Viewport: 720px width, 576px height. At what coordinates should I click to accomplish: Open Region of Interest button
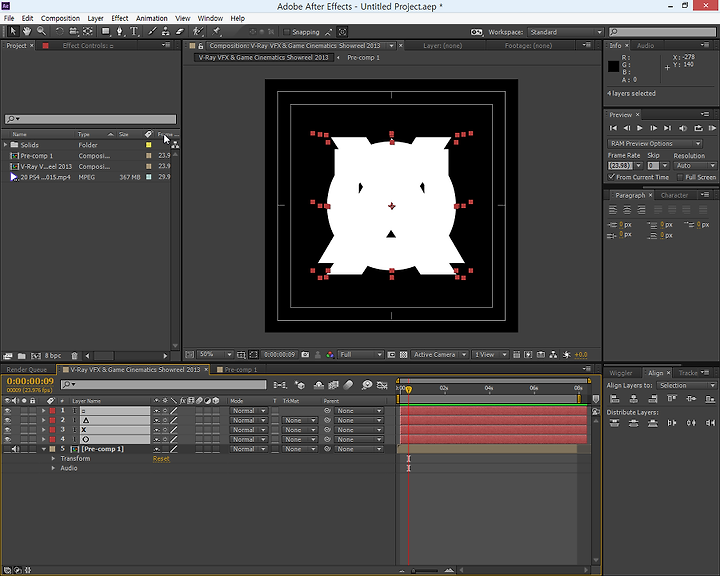coord(391,355)
